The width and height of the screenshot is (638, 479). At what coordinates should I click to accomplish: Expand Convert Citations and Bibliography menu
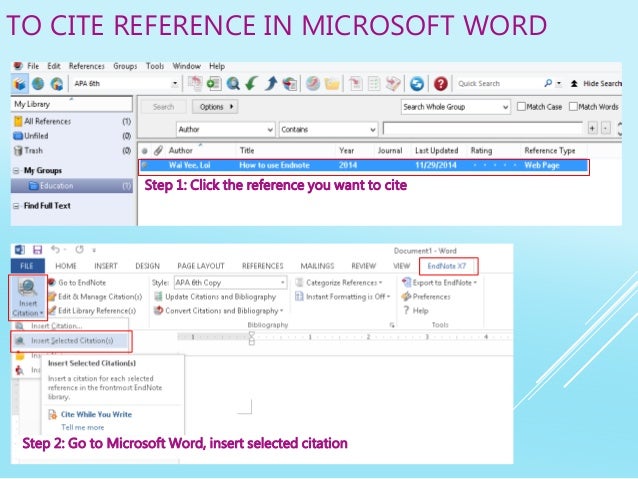218,311
